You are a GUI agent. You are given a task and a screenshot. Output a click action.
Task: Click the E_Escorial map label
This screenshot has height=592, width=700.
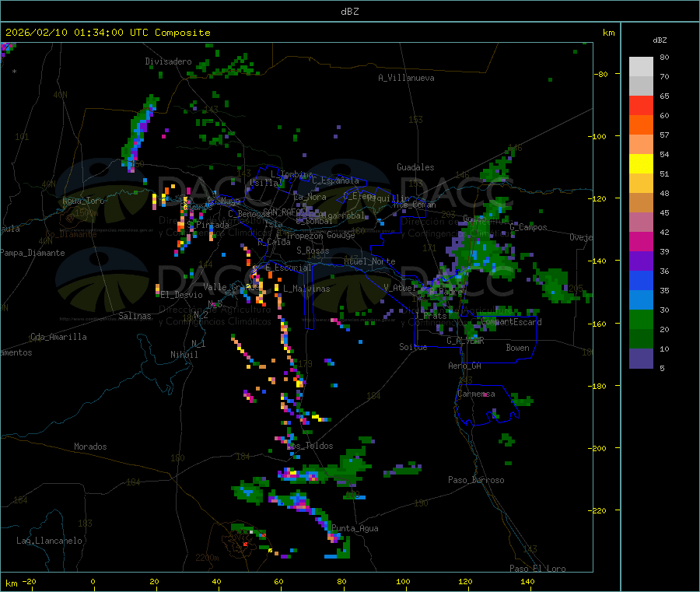tap(288, 268)
